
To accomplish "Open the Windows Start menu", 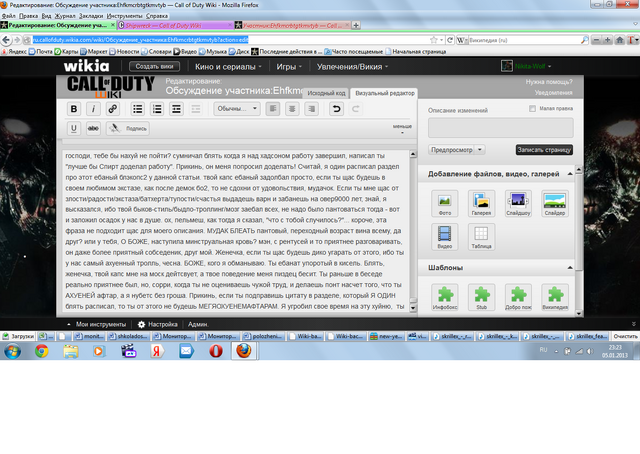I will tap(12, 351).
